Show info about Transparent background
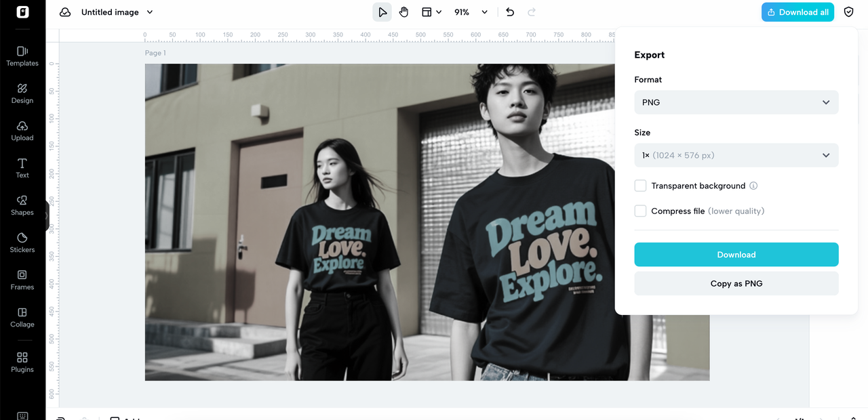The image size is (868, 420). click(x=753, y=186)
